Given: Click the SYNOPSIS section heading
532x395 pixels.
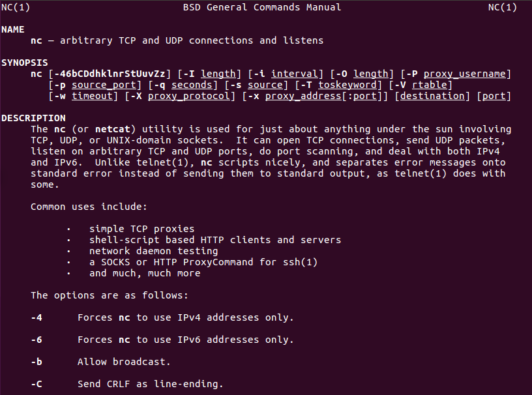Looking at the screenshot, I should pos(25,63).
